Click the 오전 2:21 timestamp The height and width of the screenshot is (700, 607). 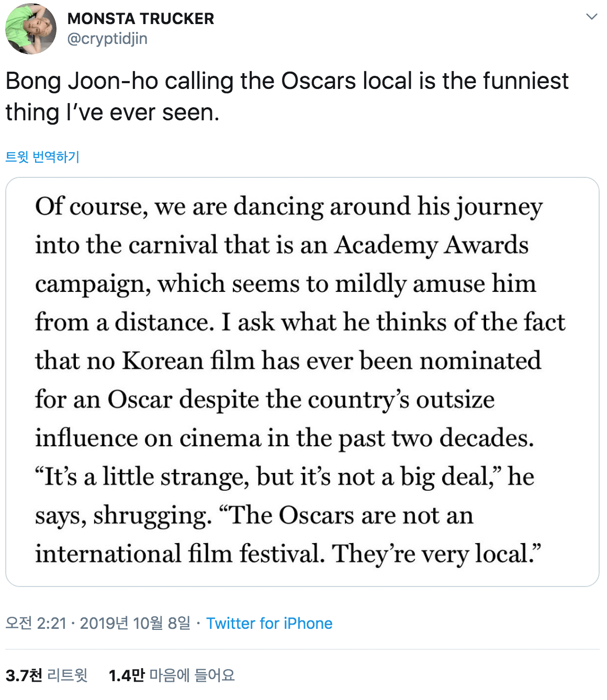[x=36, y=623]
